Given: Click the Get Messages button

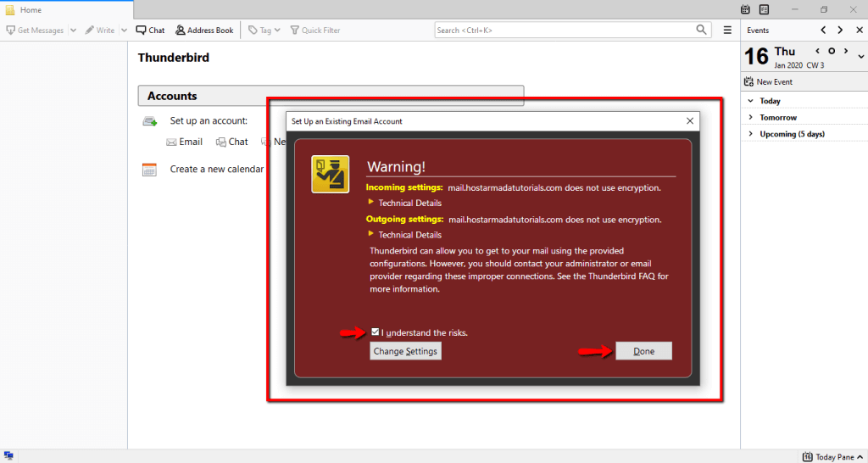Looking at the screenshot, I should 35,31.
